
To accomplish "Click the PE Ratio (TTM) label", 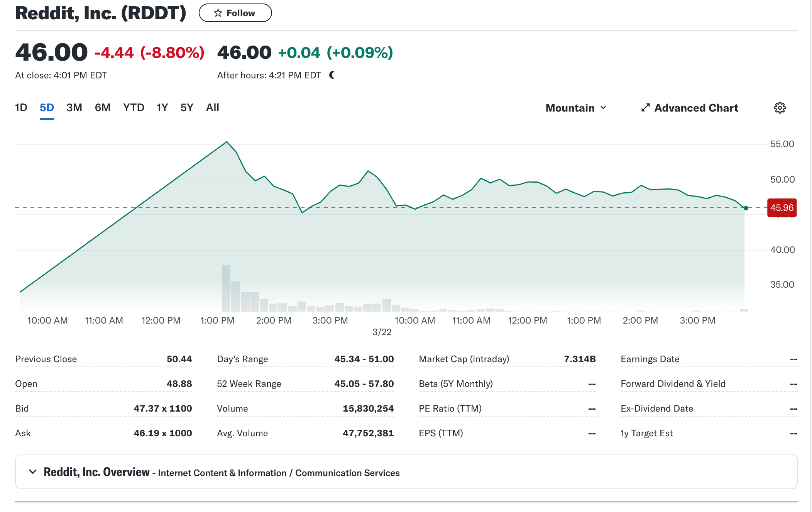I will pyautogui.click(x=450, y=409).
